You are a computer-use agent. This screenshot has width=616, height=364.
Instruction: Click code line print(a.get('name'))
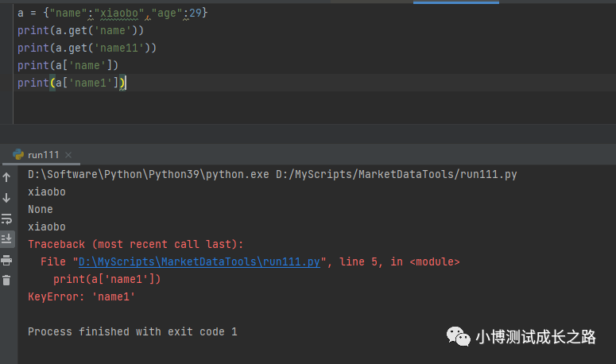(x=80, y=31)
